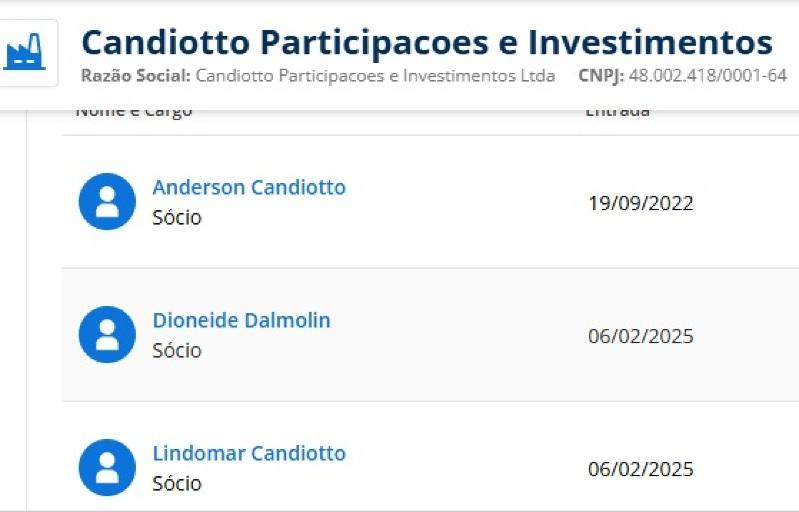Click the Razão Social company name text
Image resolution: width=799 pixels, height=512 pixels.
coord(375,75)
